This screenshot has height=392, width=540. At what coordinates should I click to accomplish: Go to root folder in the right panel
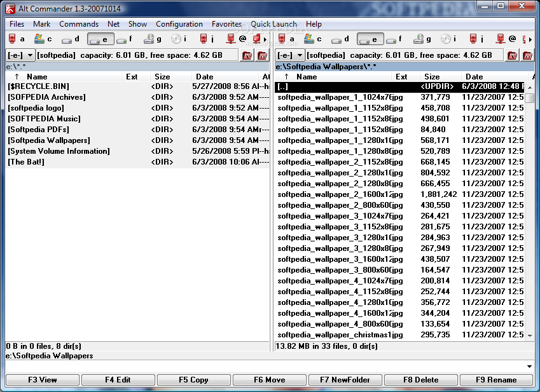512,55
